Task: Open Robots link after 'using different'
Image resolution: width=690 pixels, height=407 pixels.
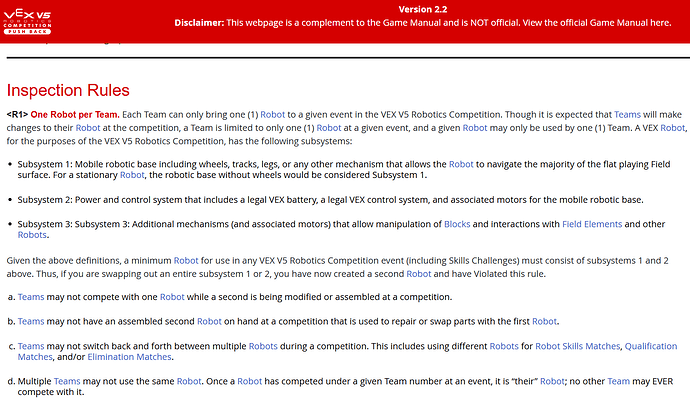Action: [504, 347]
